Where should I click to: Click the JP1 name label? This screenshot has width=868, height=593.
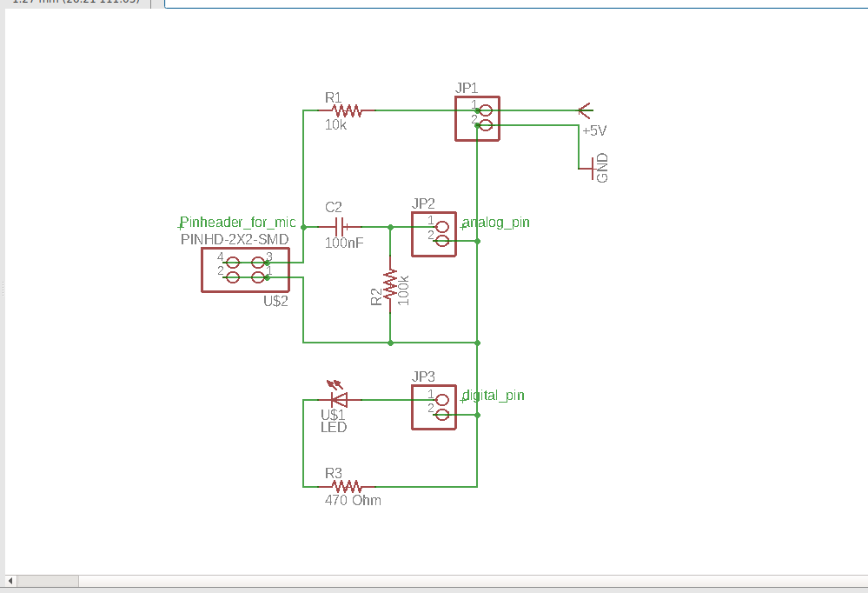click(467, 88)
